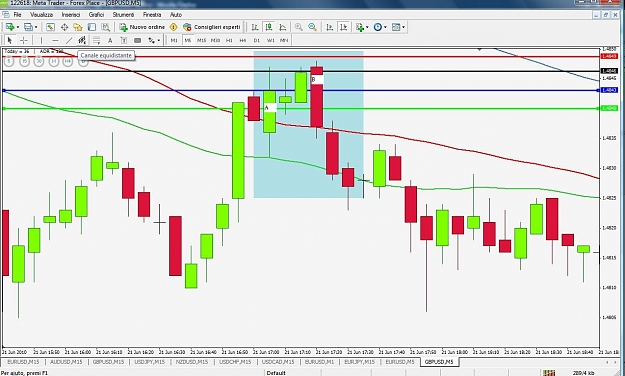The height and width of the screenshot is (376, 625).
Task: Open the File menu
Action: [x=18, y=15]
